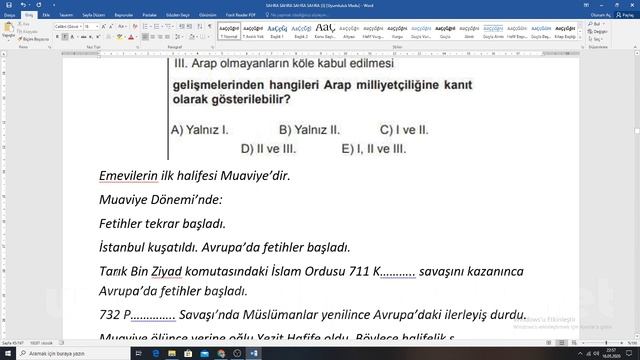The image size is (640, 360).
Task: Click Oturum Aç sign-in link
Action: (600, 15)
